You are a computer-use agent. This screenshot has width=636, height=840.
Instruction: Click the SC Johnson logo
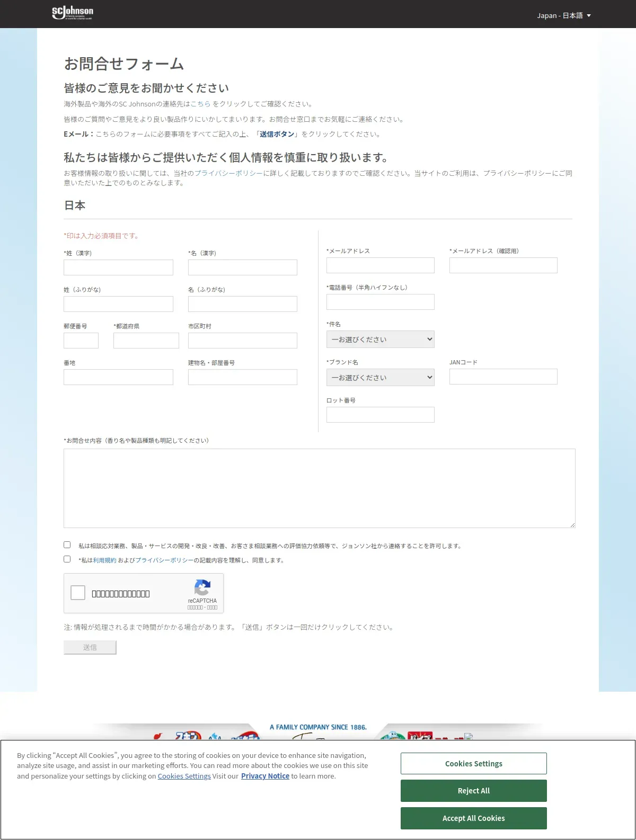point(73,13)
